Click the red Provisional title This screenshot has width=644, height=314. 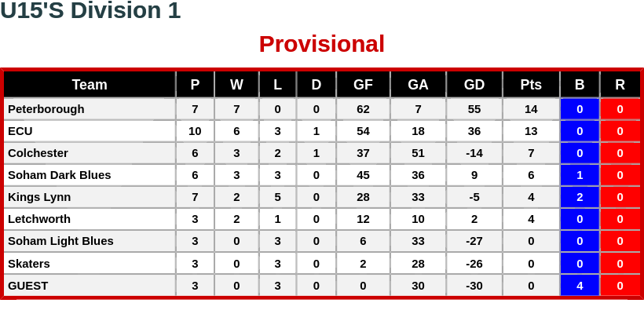click(x=321, y=44)
